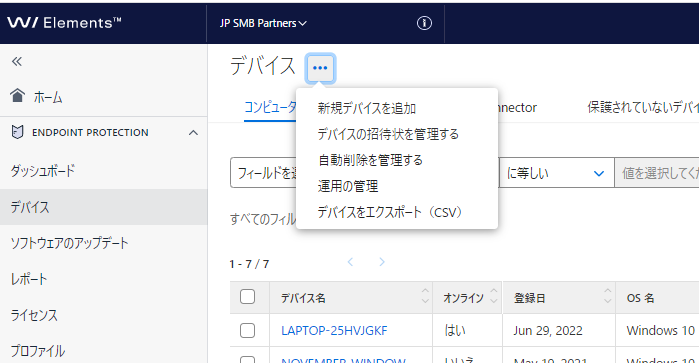Select 運用の管理 menu item

point(348,186)
